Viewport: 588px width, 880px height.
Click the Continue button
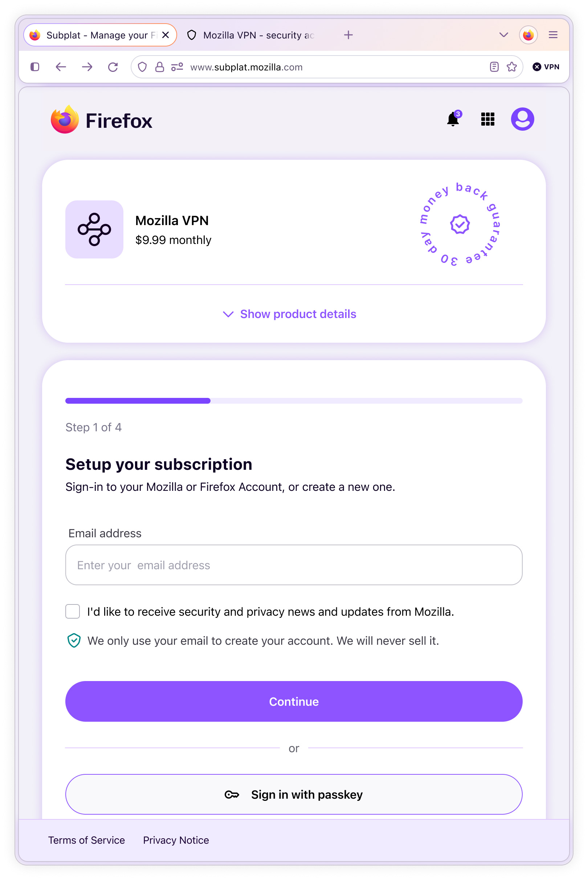(294, 701)
